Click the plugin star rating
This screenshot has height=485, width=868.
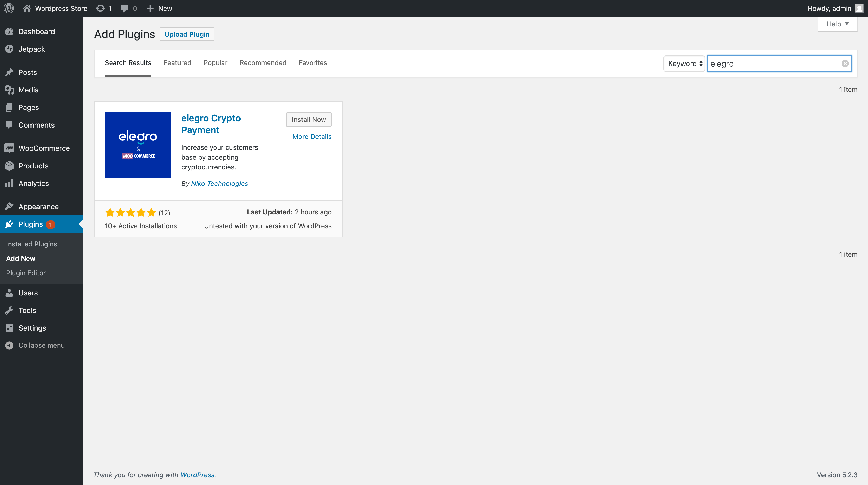pyautogui.click(x=130, y=213)
